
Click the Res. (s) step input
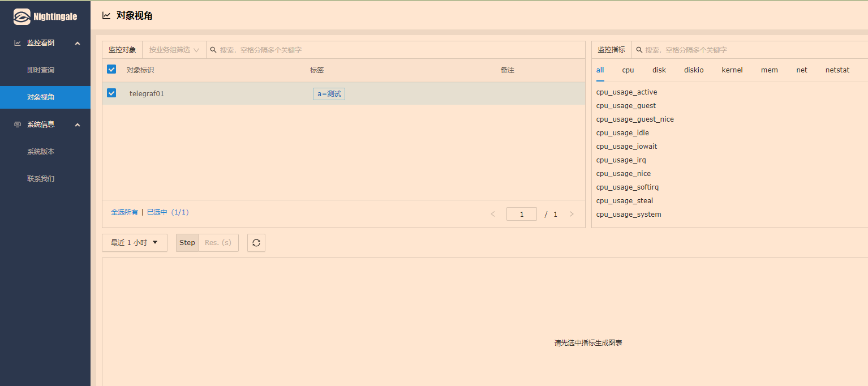click(x=218, y=243)
